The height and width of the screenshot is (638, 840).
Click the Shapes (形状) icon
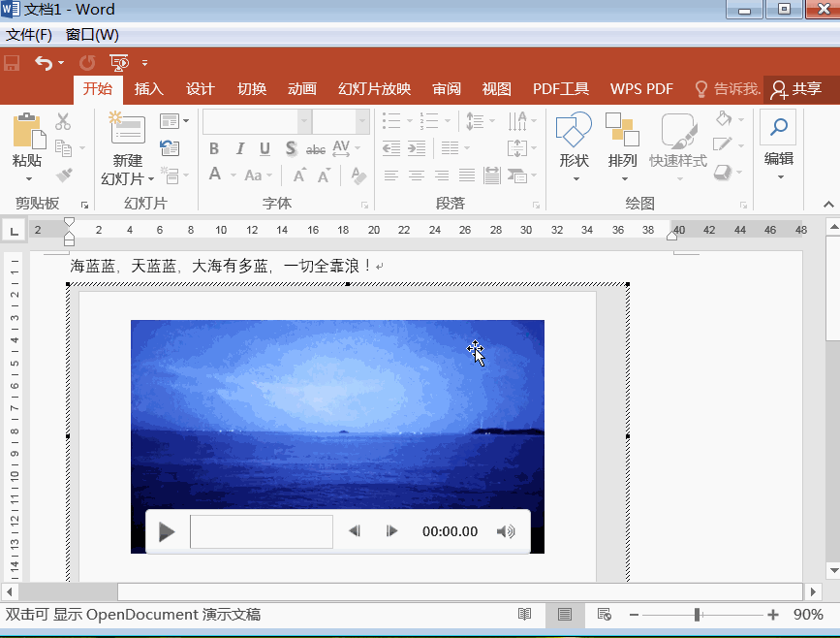point(575,131)
